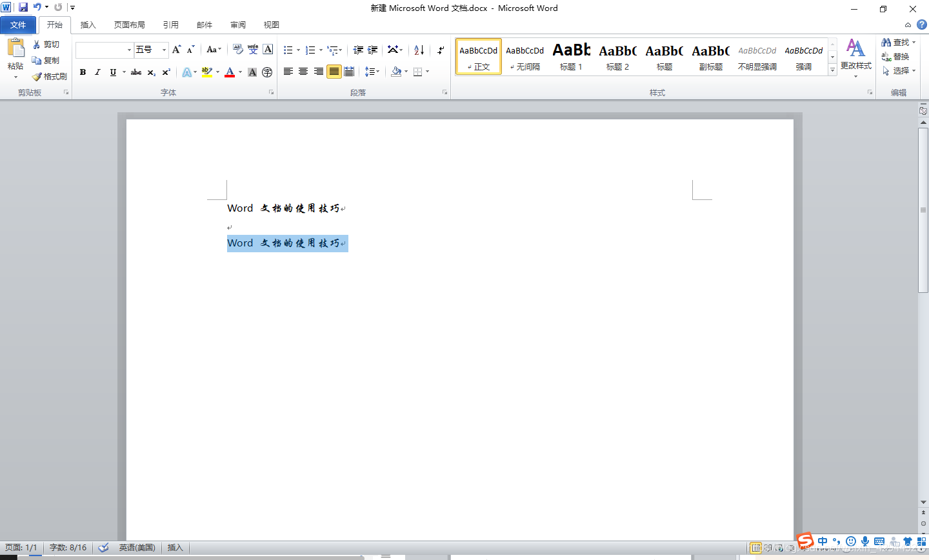
Task: Click the Copy (复制) button
Action: [x=46, y=60]
